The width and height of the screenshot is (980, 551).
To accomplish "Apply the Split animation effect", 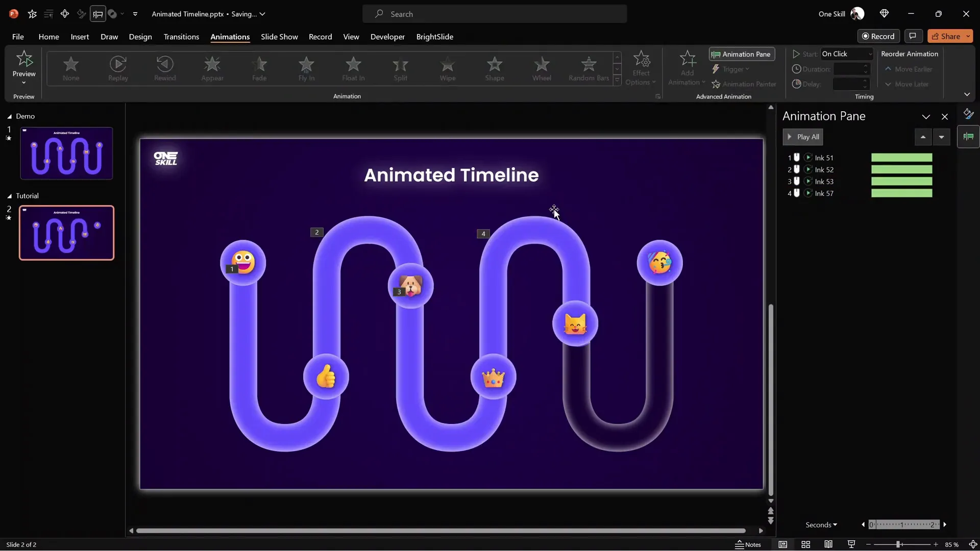I will click(400, 68).
